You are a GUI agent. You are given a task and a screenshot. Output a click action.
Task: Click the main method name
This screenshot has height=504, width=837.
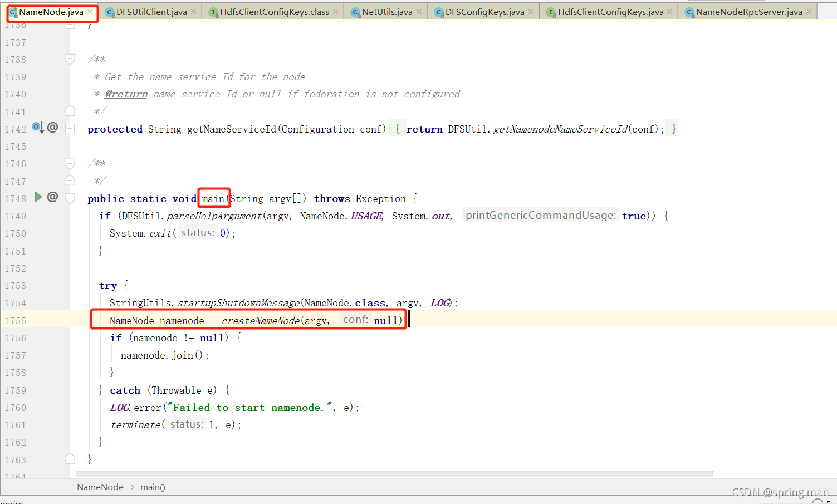(x=213, y=199)
